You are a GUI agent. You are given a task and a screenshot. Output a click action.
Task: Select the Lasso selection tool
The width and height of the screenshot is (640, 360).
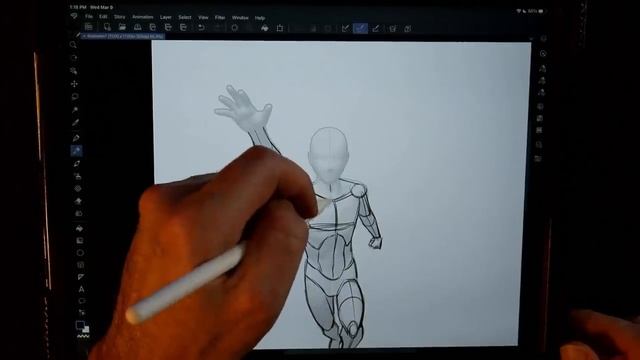pos(75,97)
